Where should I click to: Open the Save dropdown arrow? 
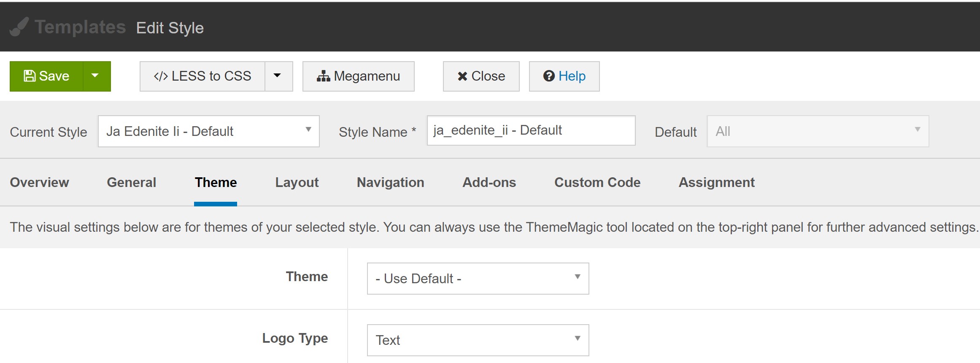pyautogui.click(x=95, y=76)
